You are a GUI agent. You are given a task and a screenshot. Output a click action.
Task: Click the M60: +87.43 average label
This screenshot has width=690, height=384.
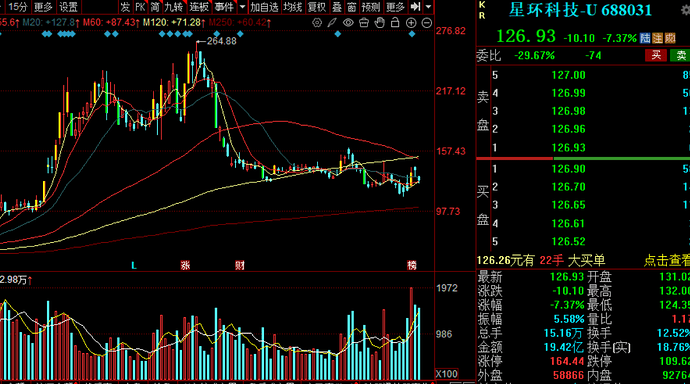tap(112, 22)
